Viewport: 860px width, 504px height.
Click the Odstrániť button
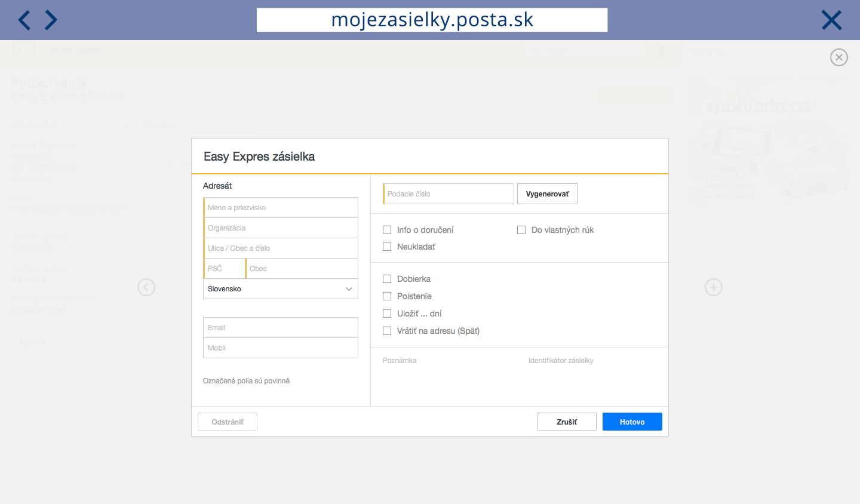coord(228,422)
